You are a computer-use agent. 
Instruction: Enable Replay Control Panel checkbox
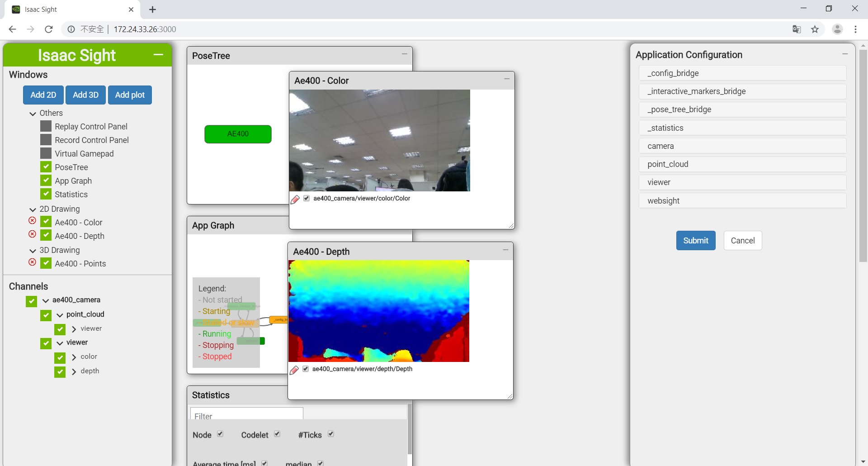pos(46,126)
